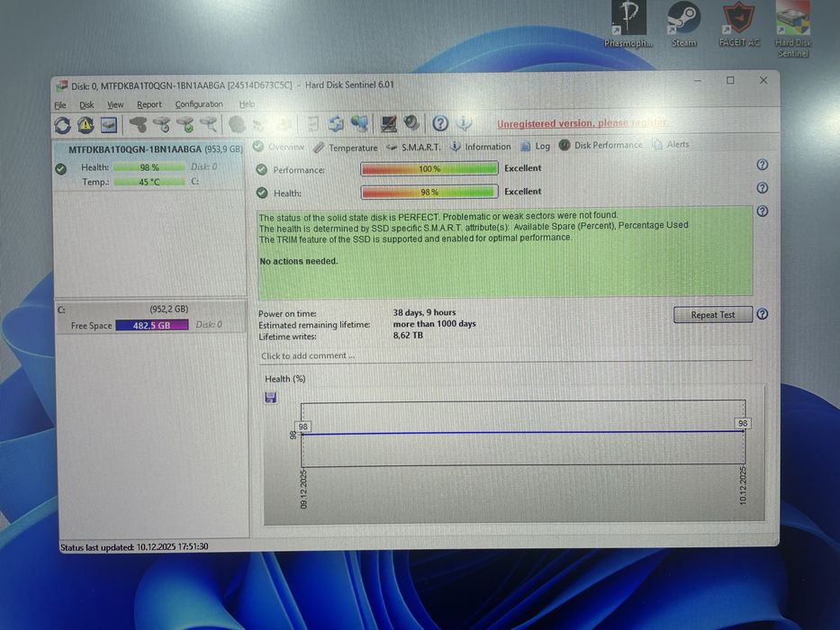This screenshot has width=840, height=630.
Task: Click the Unregistered version, please register link
Action: coord(583,123)
